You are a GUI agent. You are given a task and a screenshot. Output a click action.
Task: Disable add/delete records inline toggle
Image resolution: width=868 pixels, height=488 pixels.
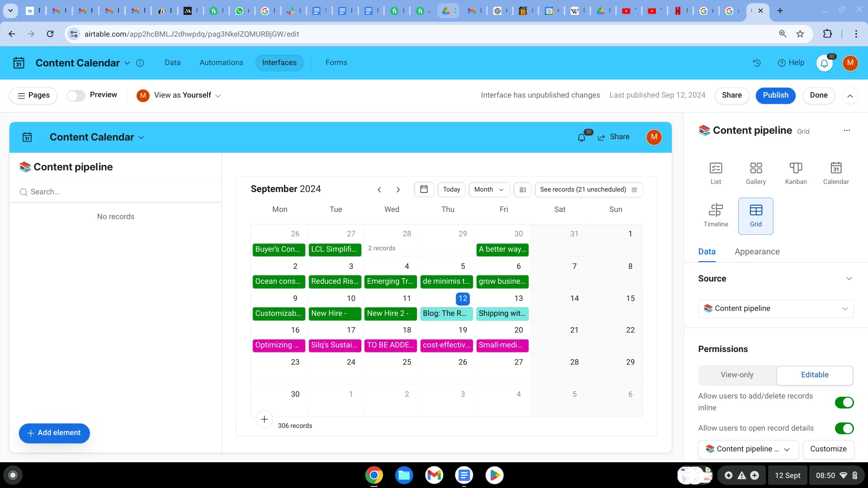tap(844, 402)
